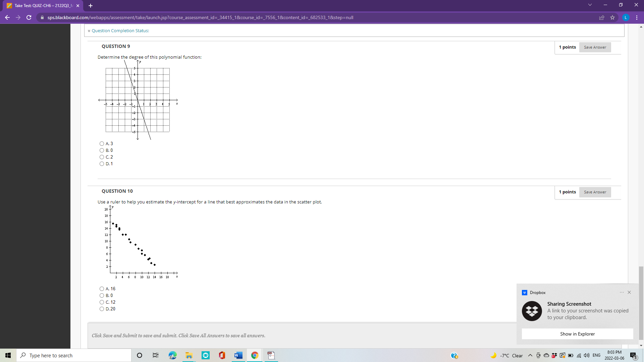Go back with browser back arrow
This screenshot has width=644, height=362.
(7, 17)
